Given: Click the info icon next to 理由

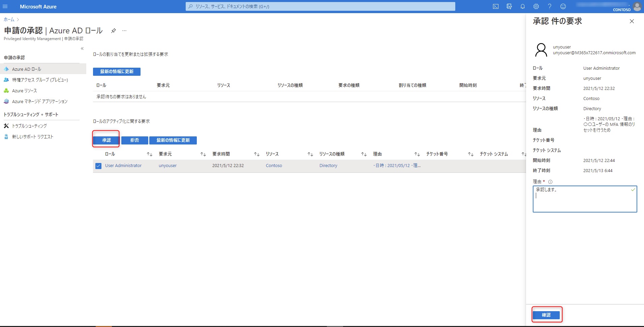Looking at the screenshot, I should (x=550, y=182).
